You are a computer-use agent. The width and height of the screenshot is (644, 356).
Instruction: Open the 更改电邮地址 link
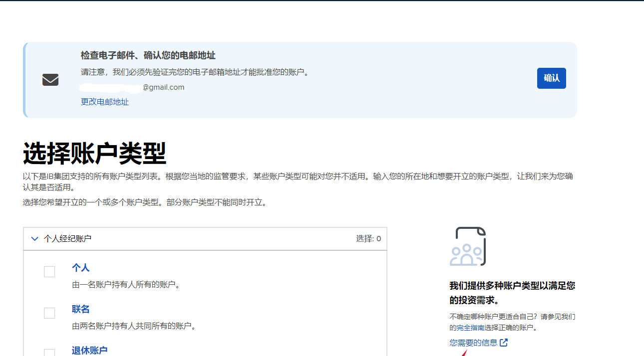click(x=105, y=102)
